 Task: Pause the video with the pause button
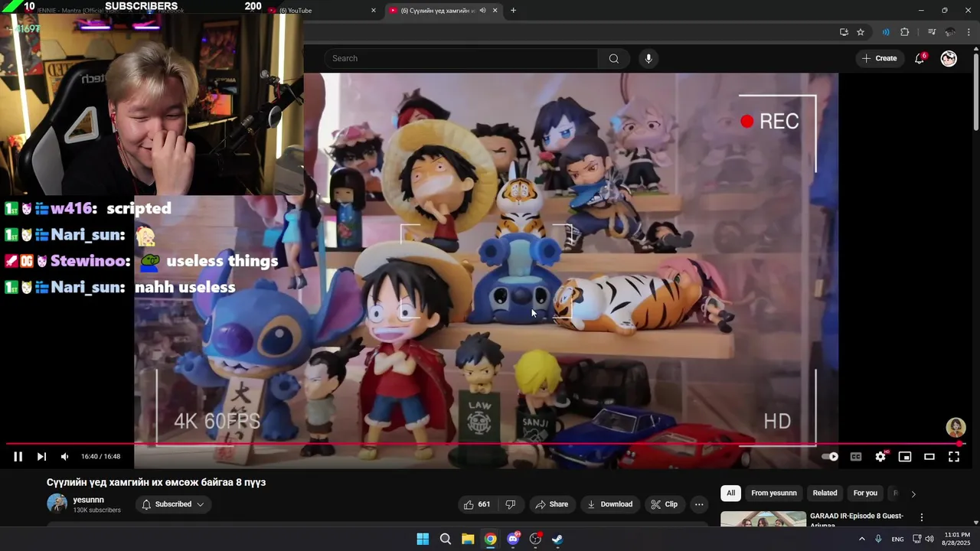pos(18,457)
